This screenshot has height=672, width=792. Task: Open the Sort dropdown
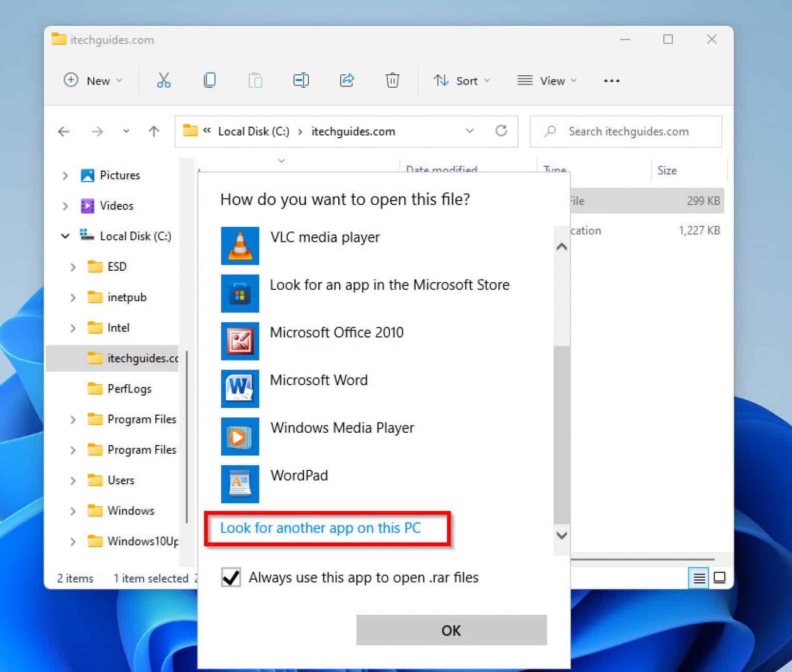tap(461, 80)
